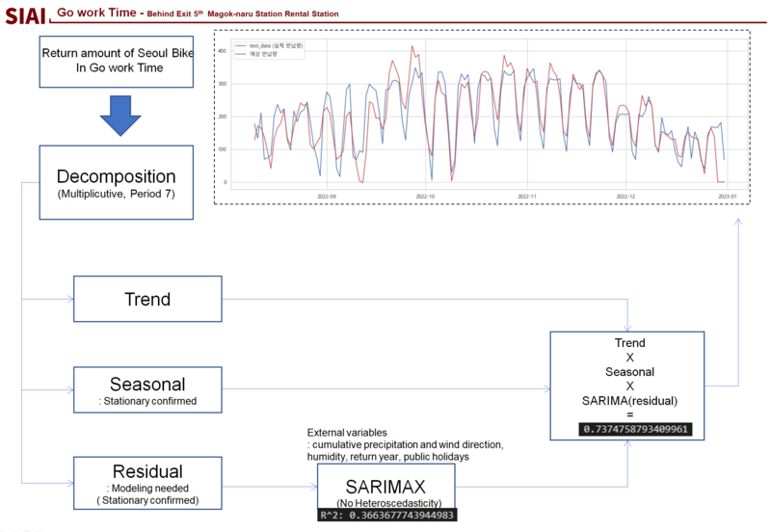This screenshot has height=532, width=771.
Task: Click the External variables description text
Action: pos(405,443)
